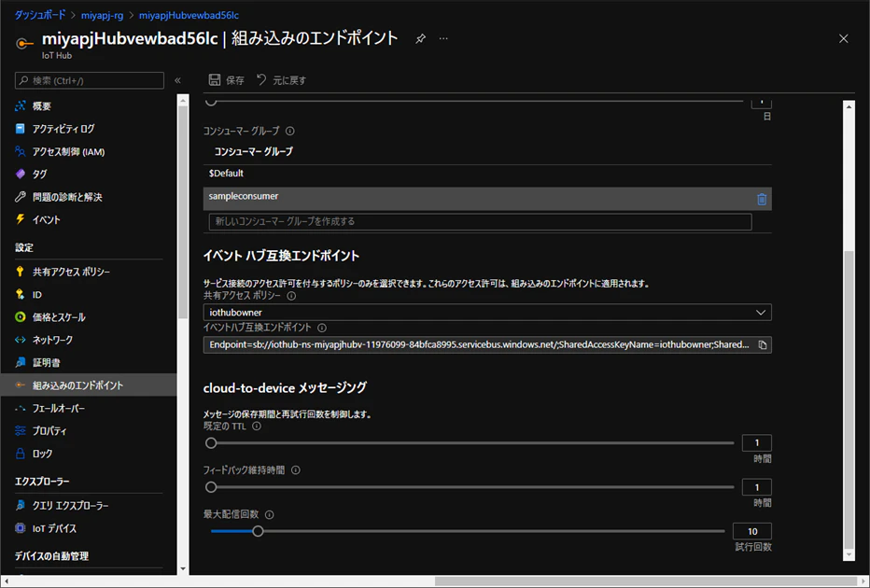Image resolution: width=870 pixels, height=588 pixels.
Task: Click the horizontal scrollbar at bottom
Action: [x=646, y=581]
